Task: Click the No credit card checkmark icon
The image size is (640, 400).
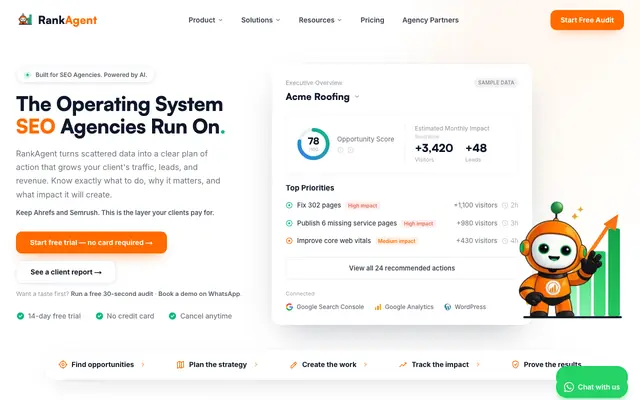Action: tap(99, 316)
